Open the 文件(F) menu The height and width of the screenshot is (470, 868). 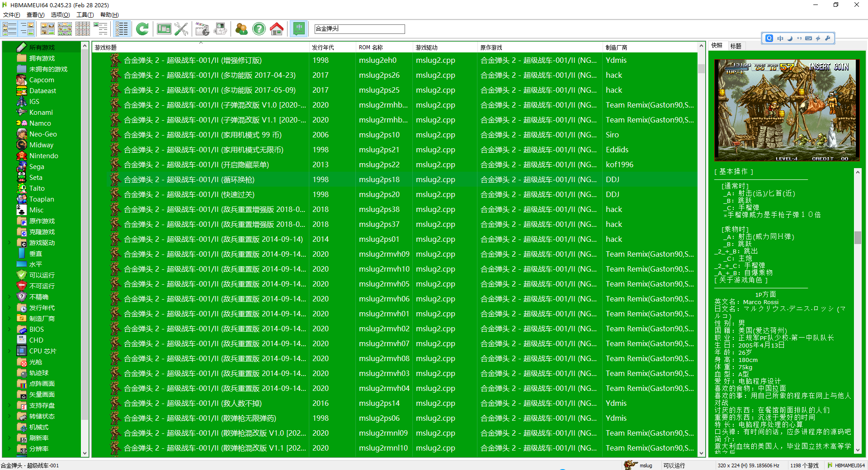click(x=11, y=15)
